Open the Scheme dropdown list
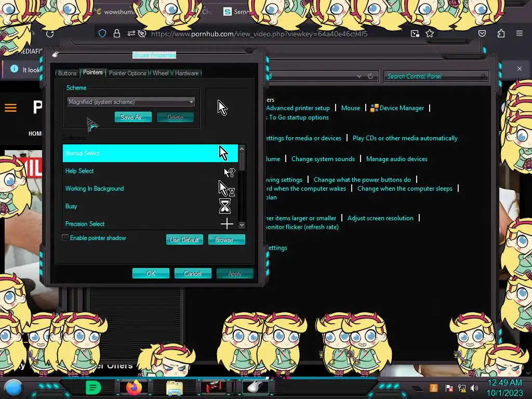Image resolution: width=532 pixels, height=399 pixels. [131, 101]
